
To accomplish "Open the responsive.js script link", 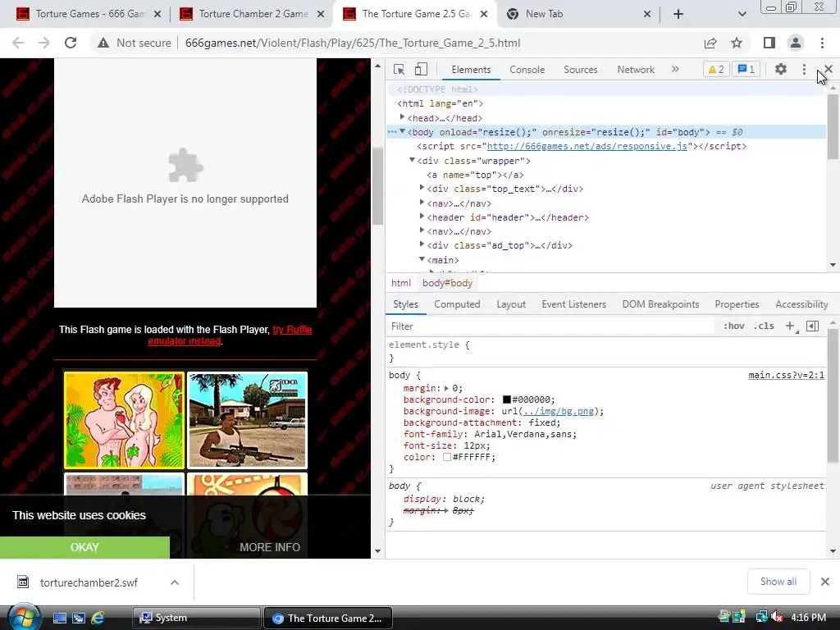I will coord(587,146).
